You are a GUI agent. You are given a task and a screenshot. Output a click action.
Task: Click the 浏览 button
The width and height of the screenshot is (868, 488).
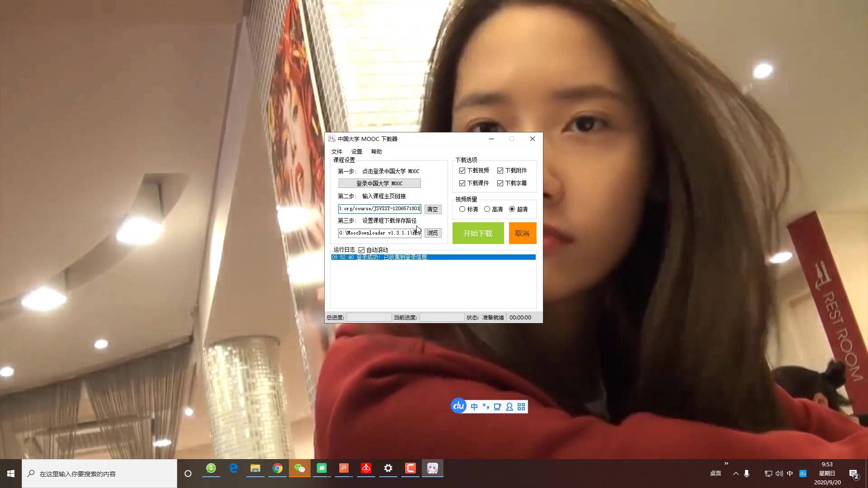point(433,233)
